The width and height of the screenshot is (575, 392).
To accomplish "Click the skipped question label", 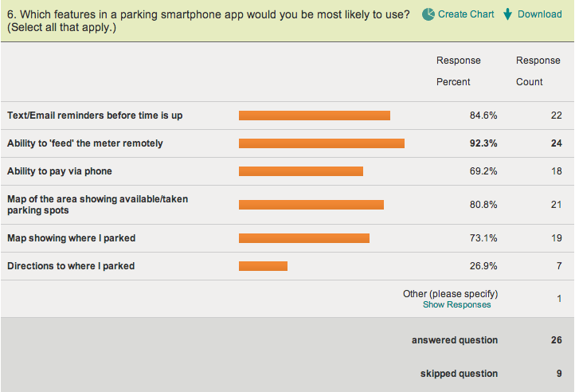I will [x=459, y=374].
